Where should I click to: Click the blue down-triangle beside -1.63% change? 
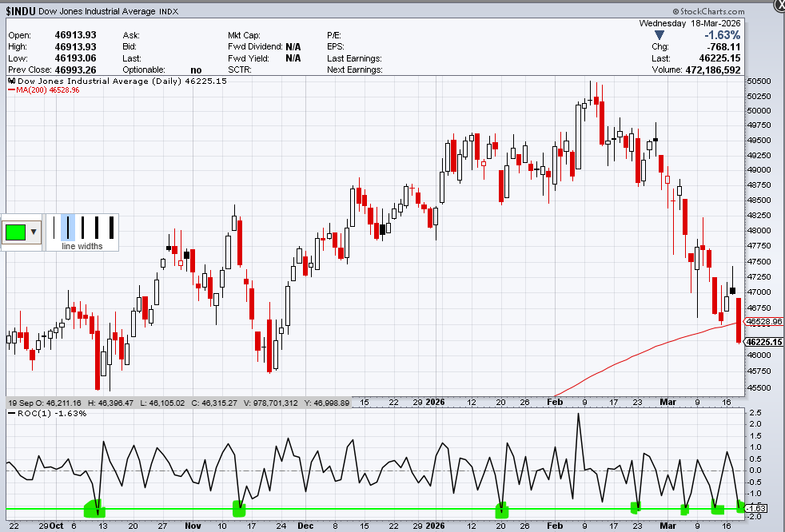tap(659, 35)
